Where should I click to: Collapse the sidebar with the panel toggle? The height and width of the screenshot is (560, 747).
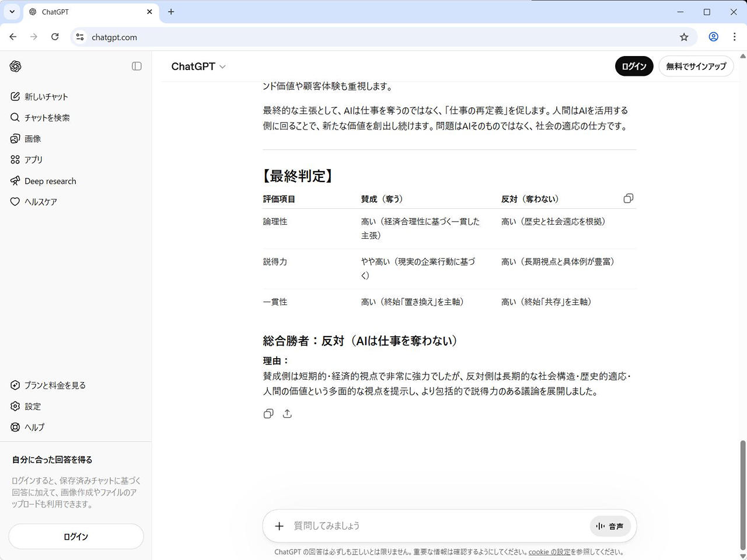click(x=137, y=66)
